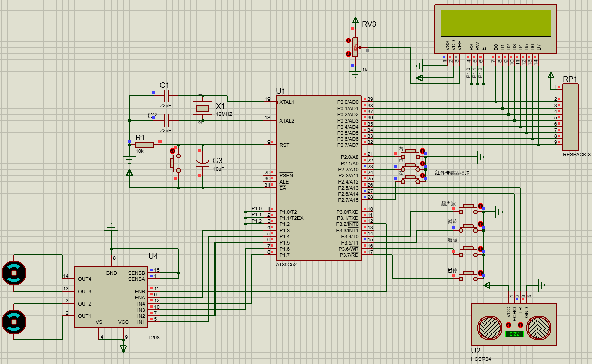This screenshot has height=364, width=592.
Task: Select resistor R1 symbol
Action: click(x=145, y=145)
